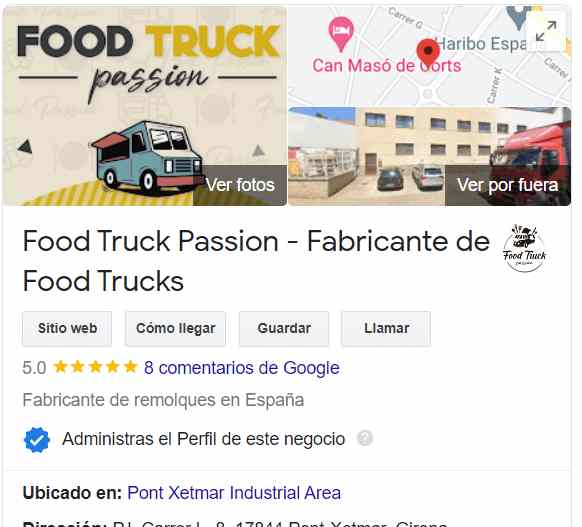Viewport: 582px width, 527px height.
Task: Click the Haribo España label on map
Action: 482,44
